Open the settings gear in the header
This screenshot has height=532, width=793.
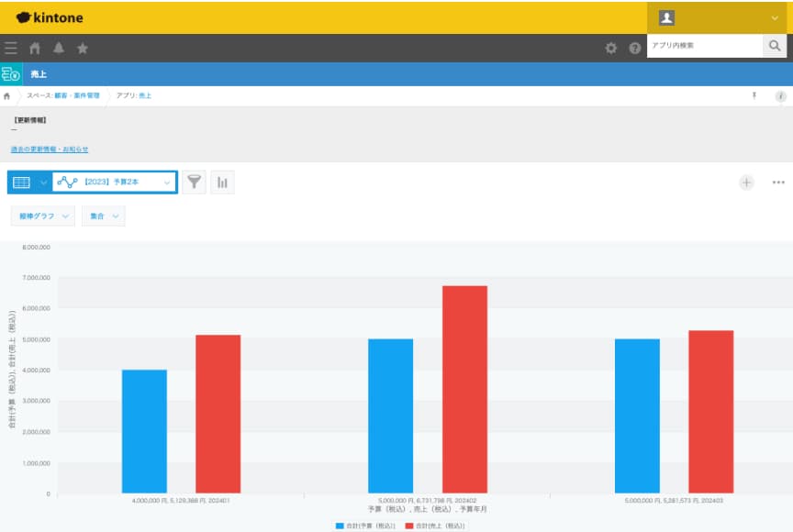pos(611,48)
